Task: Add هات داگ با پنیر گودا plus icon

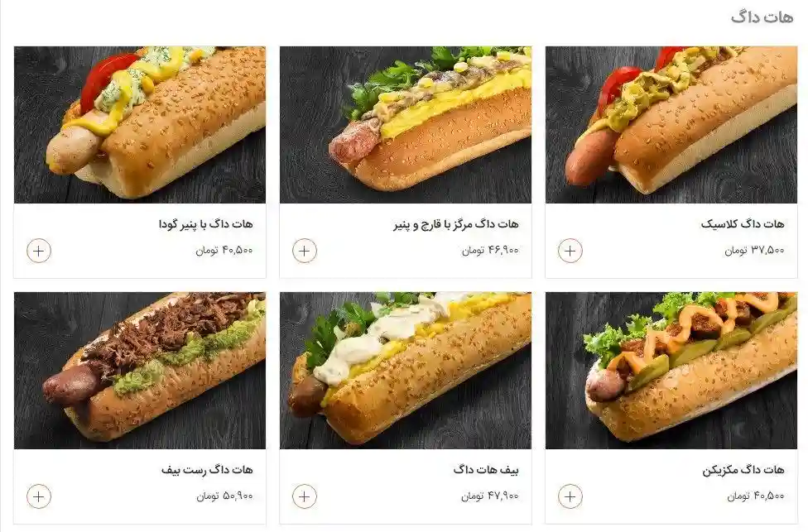Action: tap(39, 251)
